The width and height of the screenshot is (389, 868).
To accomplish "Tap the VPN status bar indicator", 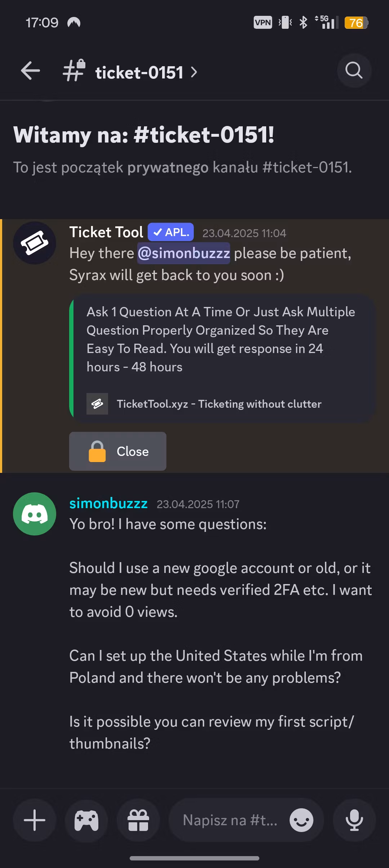I will point(263,23).
